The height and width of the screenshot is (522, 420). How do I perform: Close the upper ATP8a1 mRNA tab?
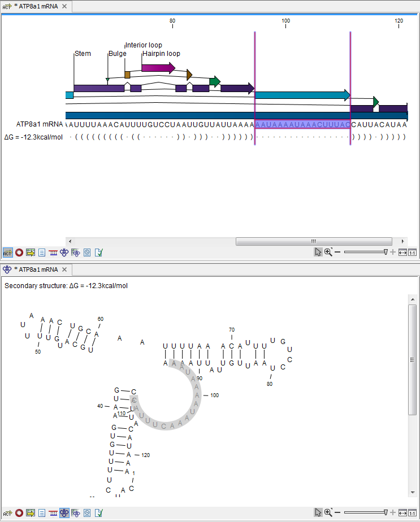pos(64,6)
